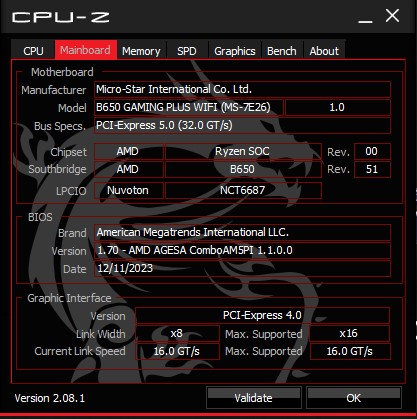Switch to the CPU tab

click(x=33, y=51)
